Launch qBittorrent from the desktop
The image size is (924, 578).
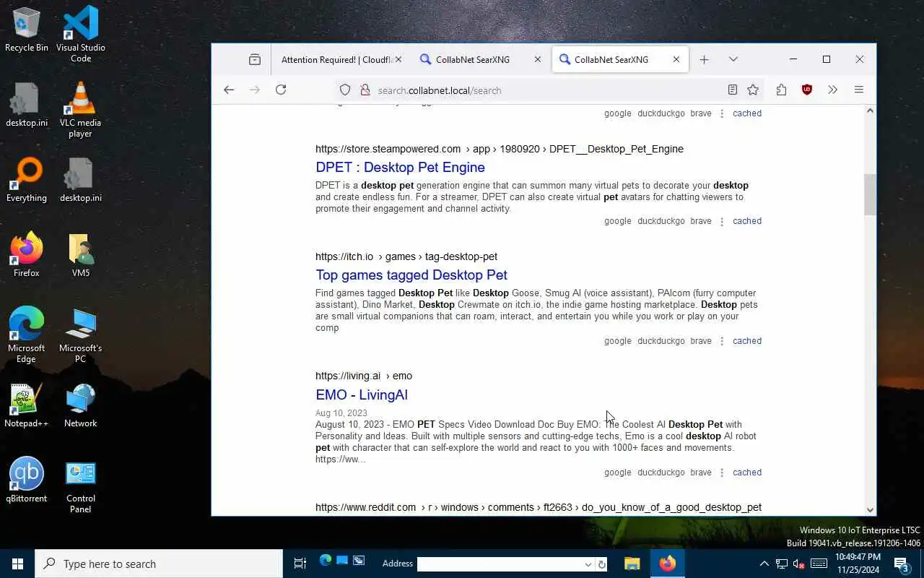coord(27,480)
